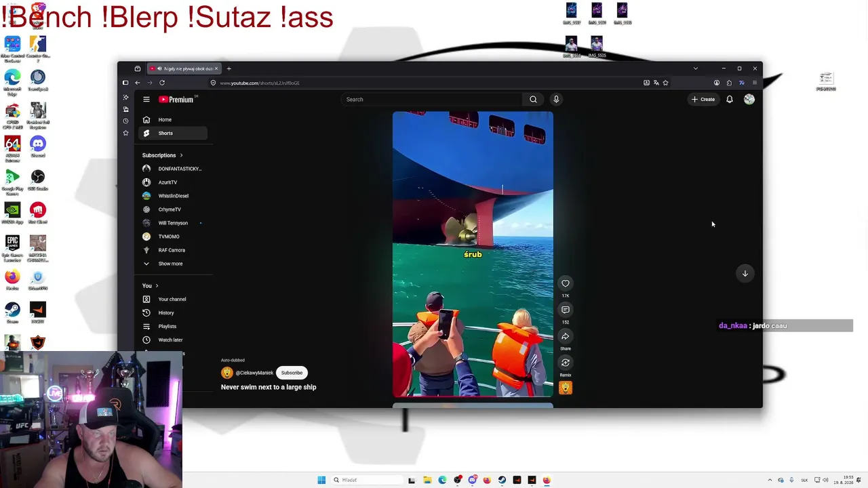This screenshot has height=488, width=868.
Task: Click the Create button
Action: click(x=703, y=100)
